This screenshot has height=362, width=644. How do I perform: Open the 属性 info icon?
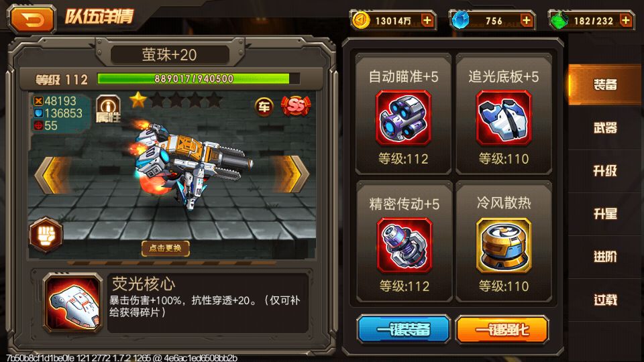click(108, 109)
